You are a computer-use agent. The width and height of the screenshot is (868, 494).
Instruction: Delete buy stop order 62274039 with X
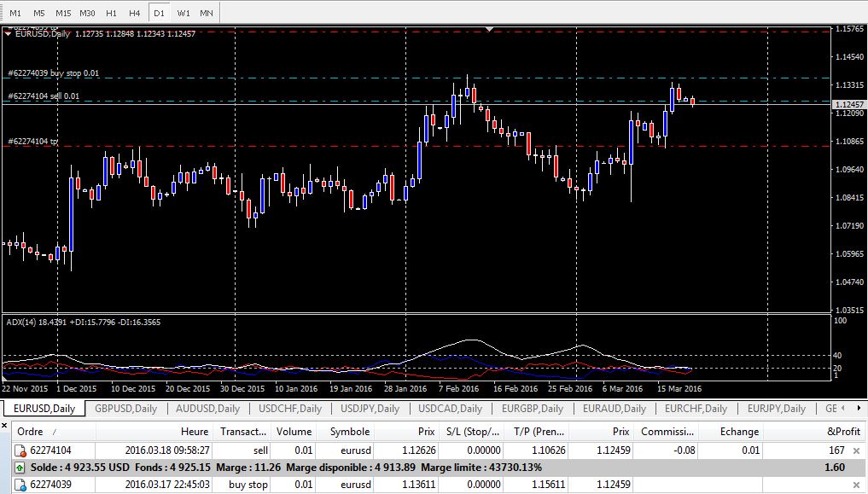[856, 485]
